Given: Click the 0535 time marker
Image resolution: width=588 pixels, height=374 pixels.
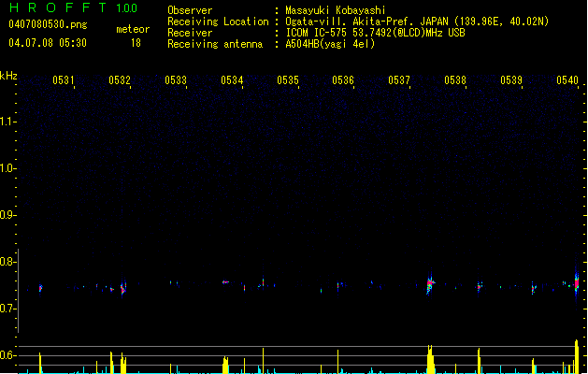Looking at the screenshot, I should coord(288,79).
